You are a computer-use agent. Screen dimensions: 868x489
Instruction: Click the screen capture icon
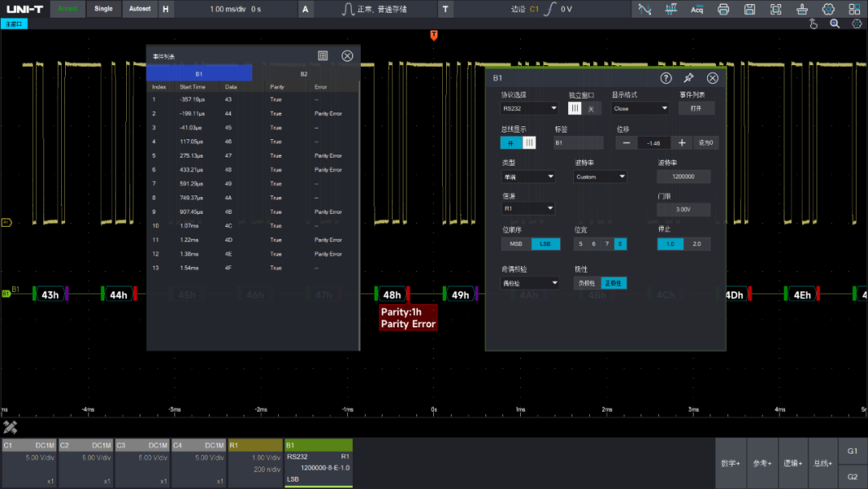(x=776, y=9)
